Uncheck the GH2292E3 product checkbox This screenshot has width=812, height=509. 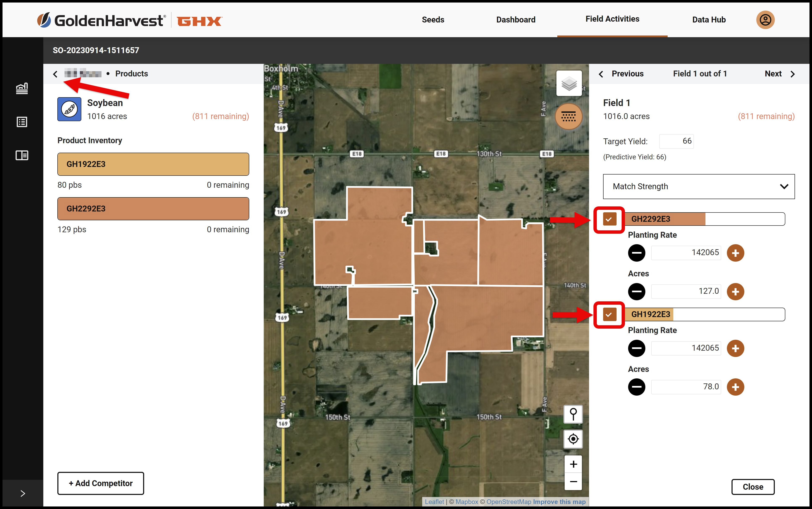609,219
